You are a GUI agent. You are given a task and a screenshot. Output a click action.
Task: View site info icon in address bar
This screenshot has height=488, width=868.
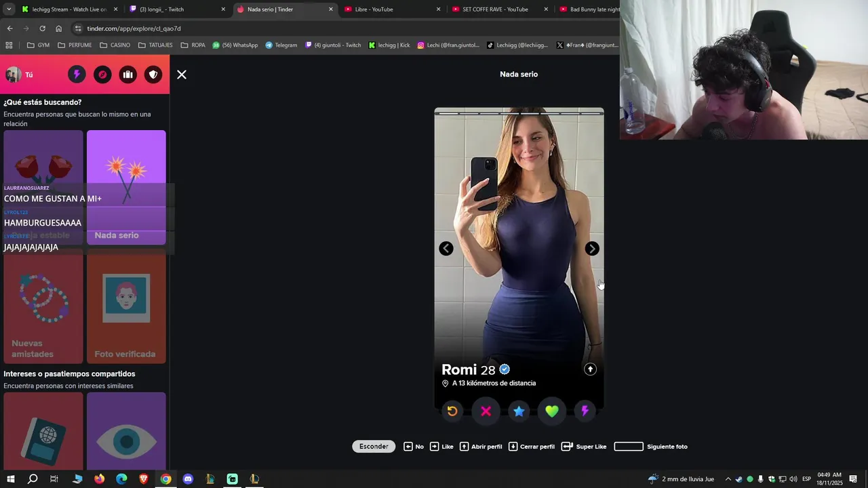(79, 28)
